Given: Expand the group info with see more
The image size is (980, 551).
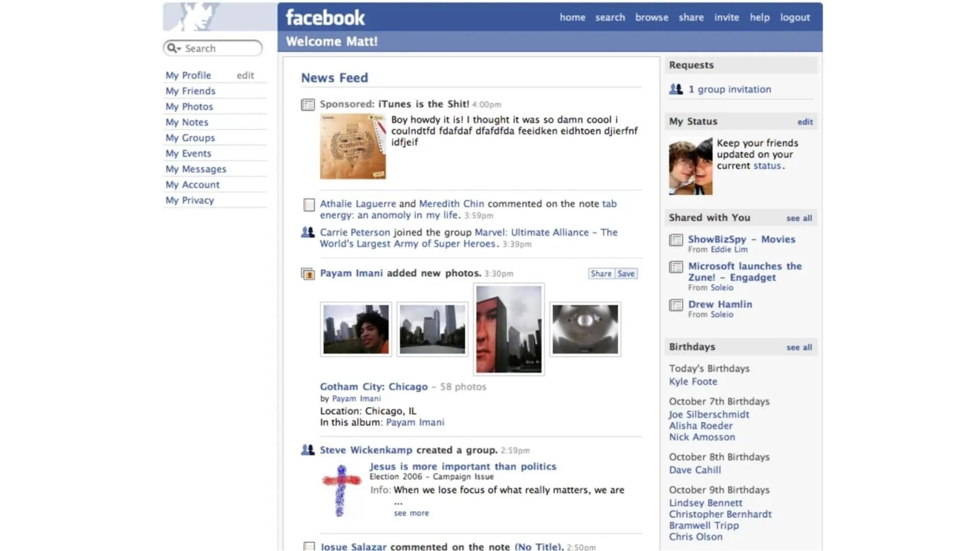Looking at the screenshot, I should click(411, 513).
